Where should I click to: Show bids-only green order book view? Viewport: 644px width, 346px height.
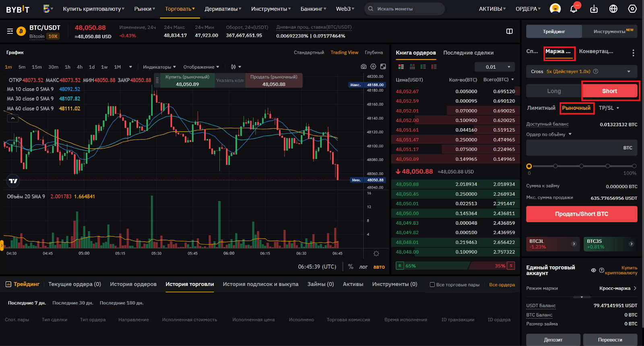423,67
